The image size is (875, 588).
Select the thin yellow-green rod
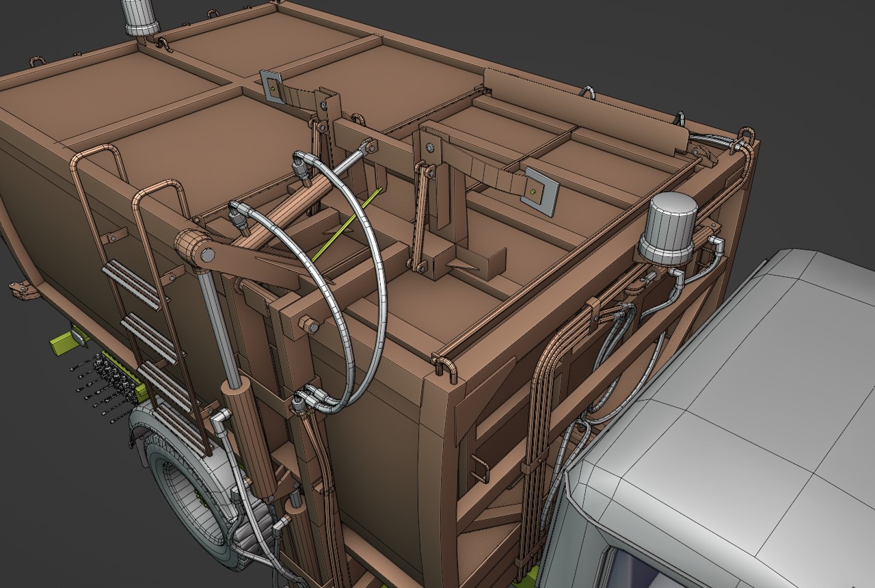[x=347, y=226]
